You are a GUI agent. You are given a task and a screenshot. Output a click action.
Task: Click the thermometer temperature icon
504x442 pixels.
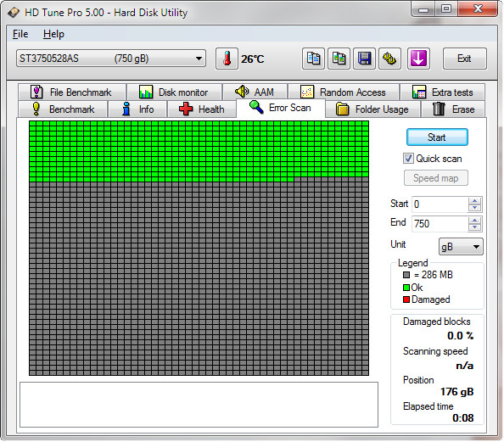point(227,59)
